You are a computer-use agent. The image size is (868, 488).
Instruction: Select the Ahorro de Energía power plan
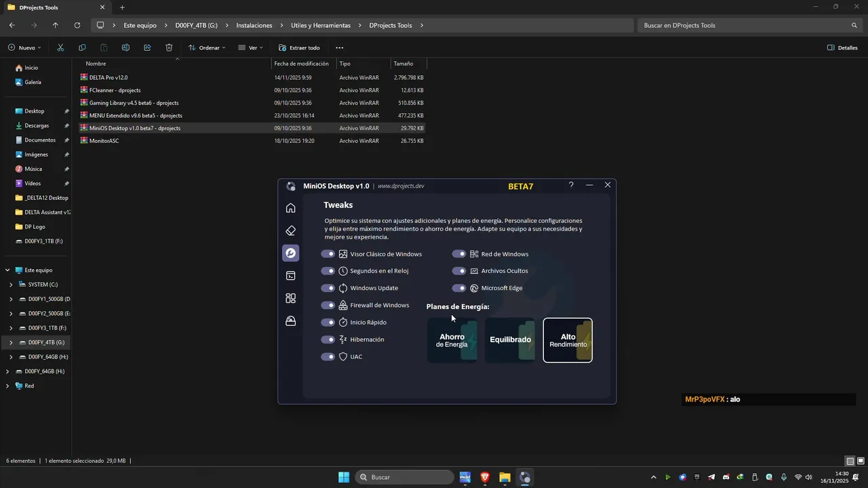point(452,340)
